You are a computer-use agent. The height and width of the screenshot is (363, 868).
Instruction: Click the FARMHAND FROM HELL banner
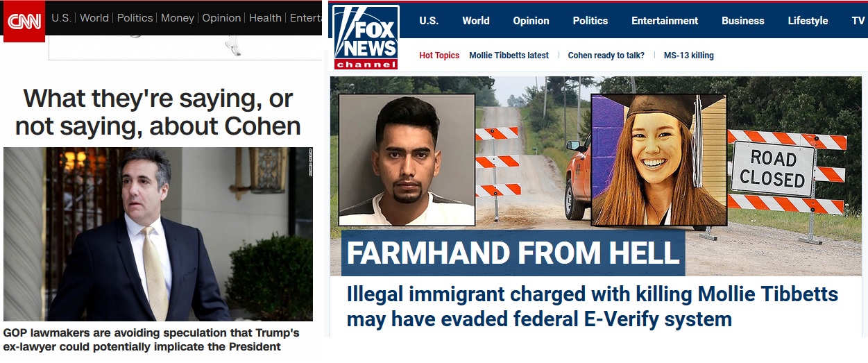pyautogui.click(x=513, y=253)
